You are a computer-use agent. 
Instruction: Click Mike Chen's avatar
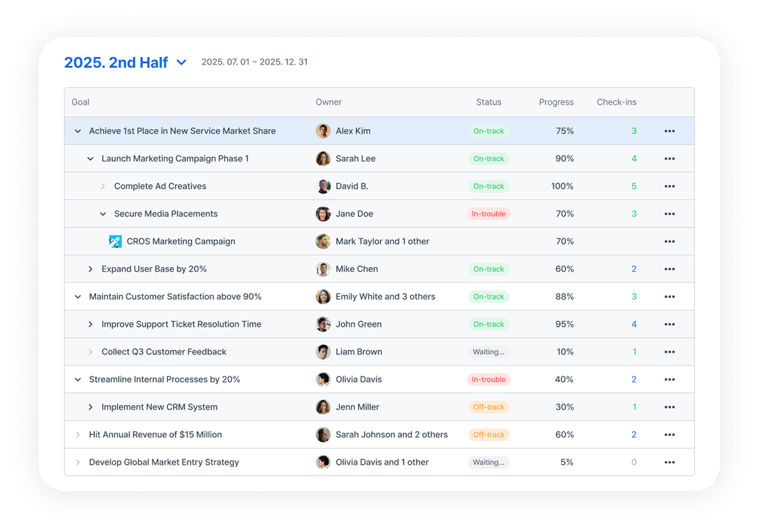click(x=323, y=269)
